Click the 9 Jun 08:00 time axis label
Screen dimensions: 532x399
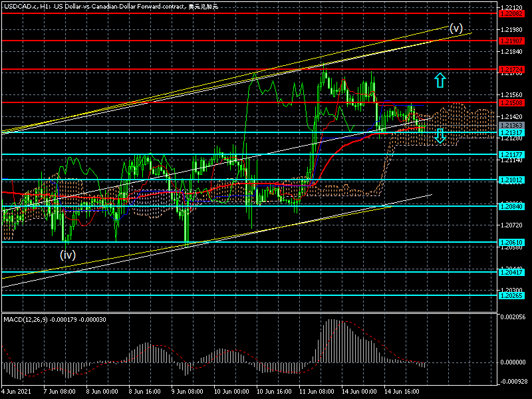pos(188,391)
